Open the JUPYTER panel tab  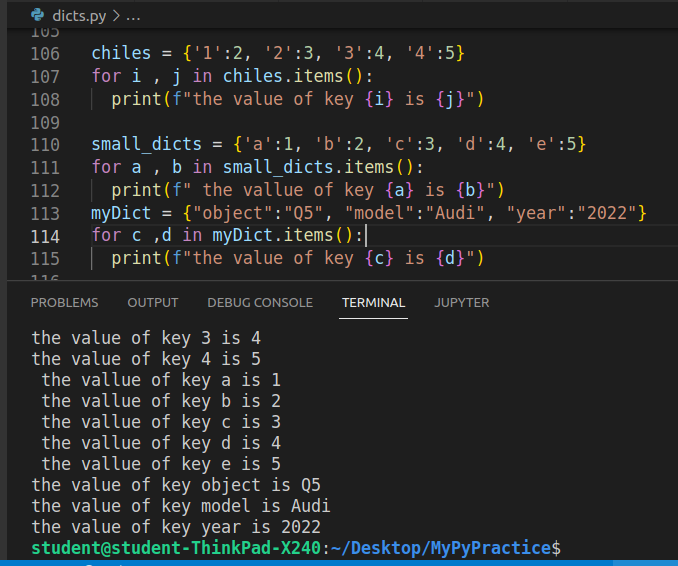click(461, 303)
